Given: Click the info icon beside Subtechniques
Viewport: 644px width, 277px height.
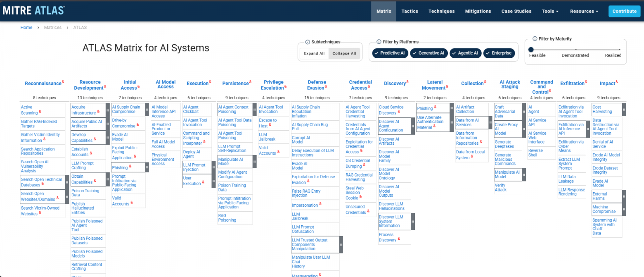Looking at the screenshot, I should [308, 42].
